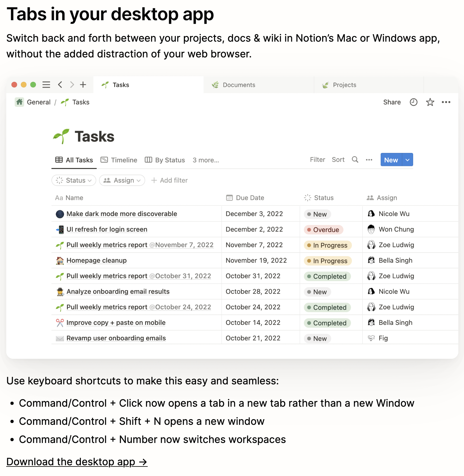
Task: Click Sort in database toolbar
Action: tap(338, 160)
